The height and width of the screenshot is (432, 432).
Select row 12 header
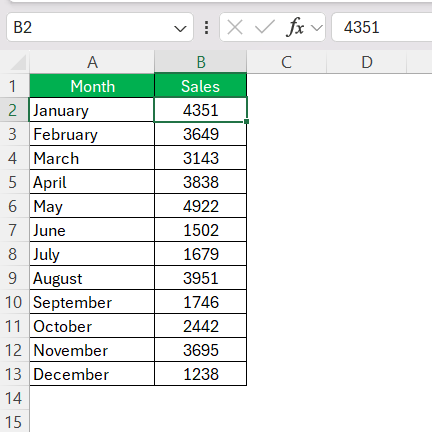(x=14, y=350)
